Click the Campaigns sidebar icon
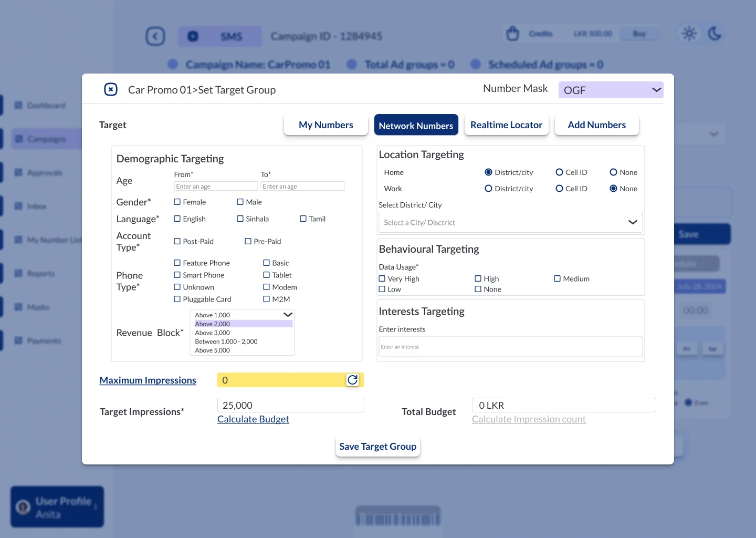Screen dimensions: 756x538 pos(19,139)
